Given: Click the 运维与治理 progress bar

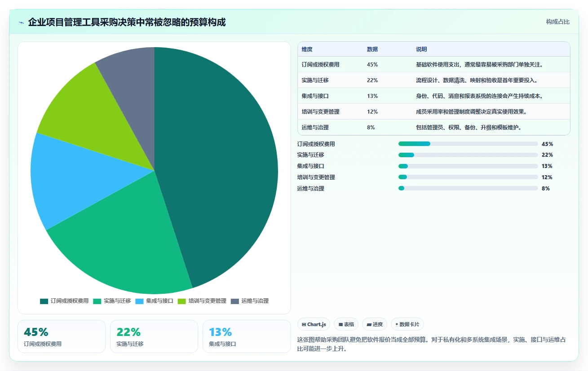Looking at the screenshot, I should [468, 189].
